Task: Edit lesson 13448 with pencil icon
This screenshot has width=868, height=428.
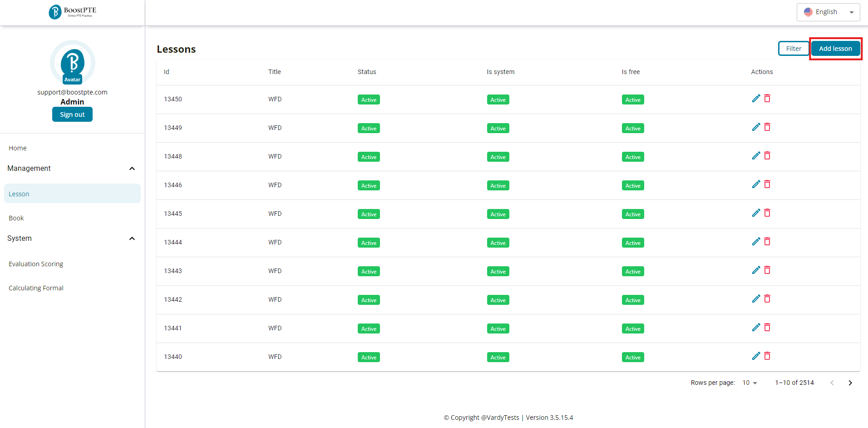Action: tap(756, 156)
